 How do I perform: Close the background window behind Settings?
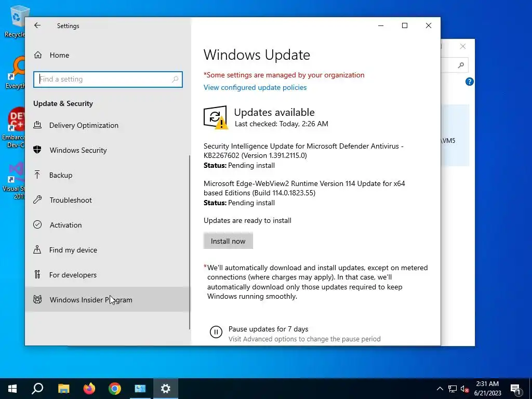pyautogui.click(x=463, y=46)
